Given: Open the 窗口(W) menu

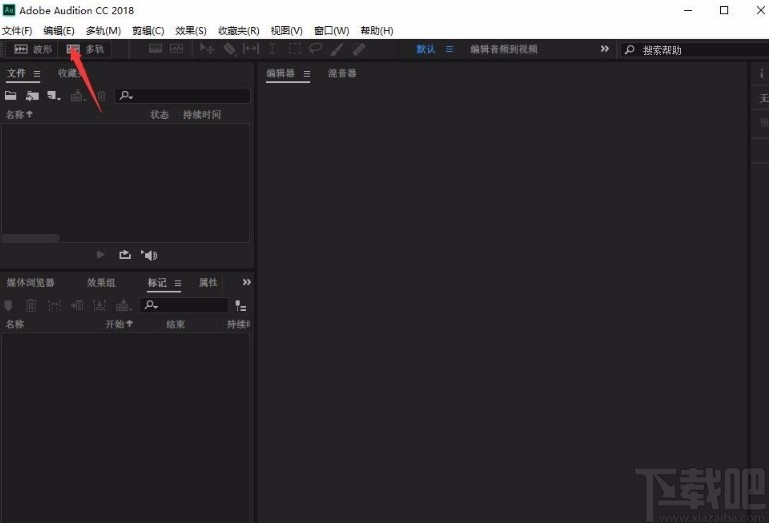Looking at the screenshot, I should click(x=332, y=31).
